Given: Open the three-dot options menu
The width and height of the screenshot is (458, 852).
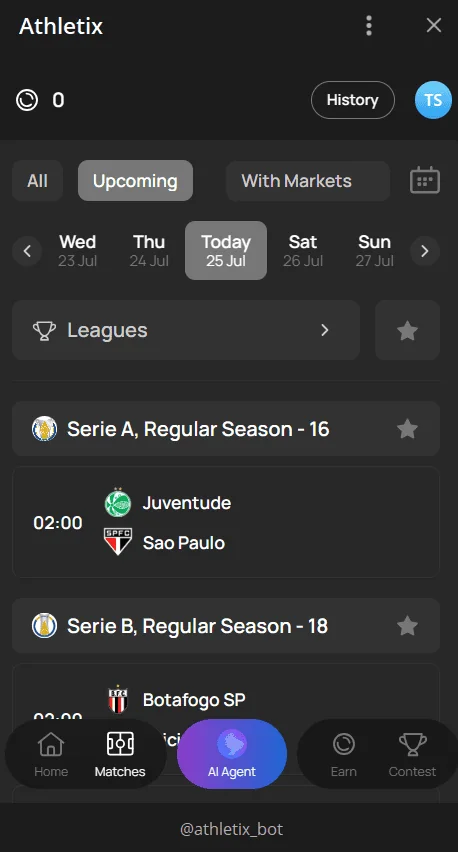Looking at the screenshot, I should click(x=369, y=26).
